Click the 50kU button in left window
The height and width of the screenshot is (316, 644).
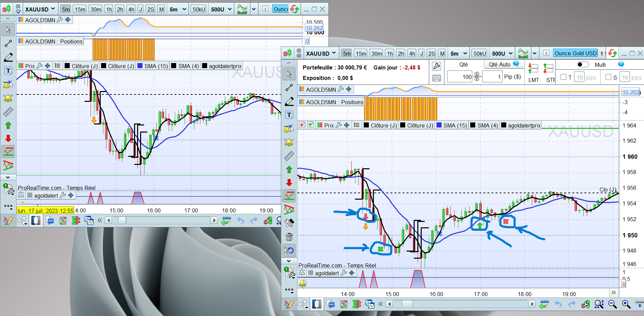[199, 9]
